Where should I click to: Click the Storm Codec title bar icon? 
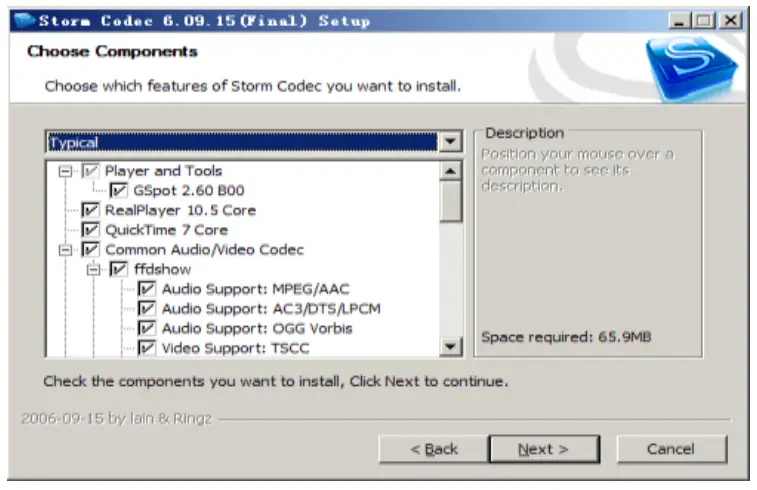[x=24, y=21]
